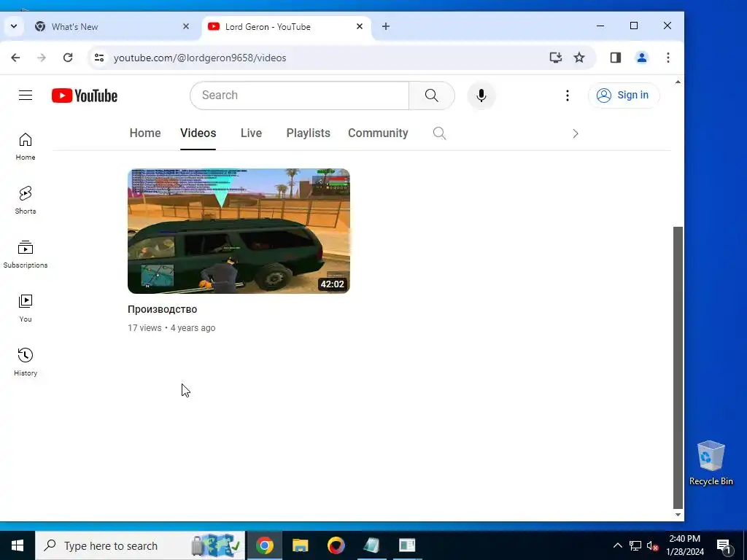Bookmark this page with the star
Screen dimensions: 747x560
pos(578,58)
